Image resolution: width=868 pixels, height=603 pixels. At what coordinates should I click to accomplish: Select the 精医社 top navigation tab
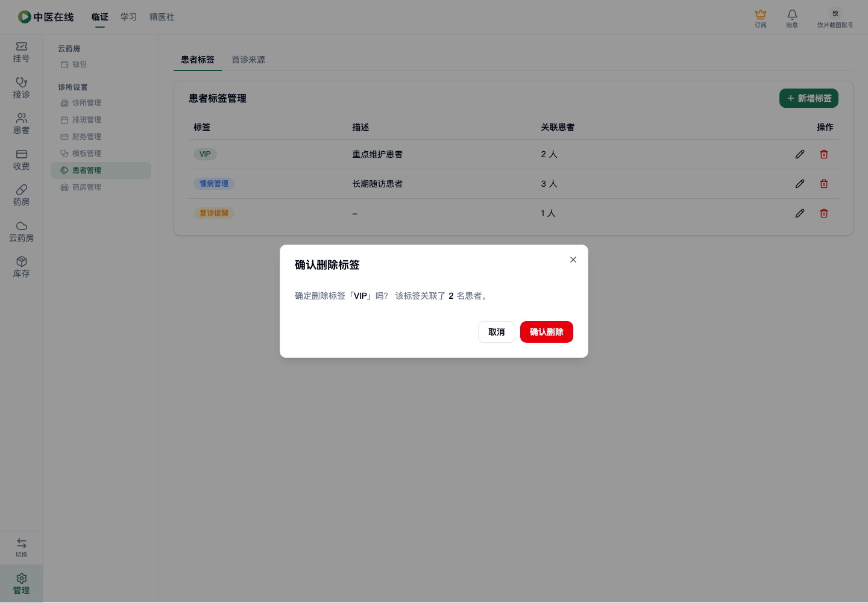pos(162,17)
